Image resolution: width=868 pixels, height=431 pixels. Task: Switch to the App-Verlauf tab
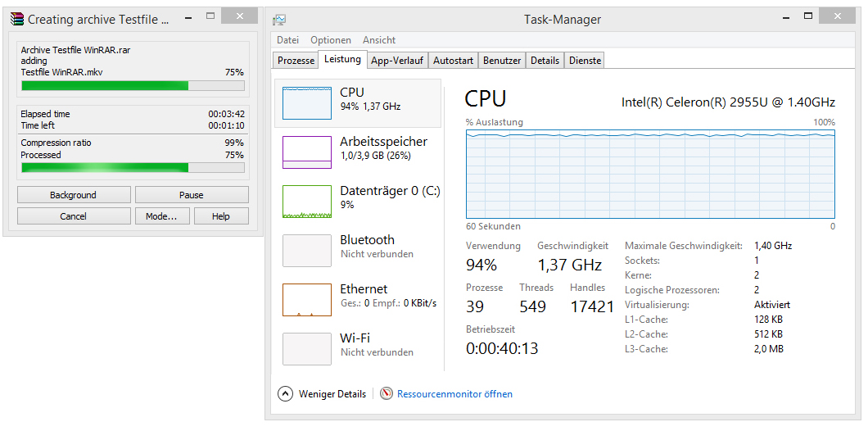[398, 61]
